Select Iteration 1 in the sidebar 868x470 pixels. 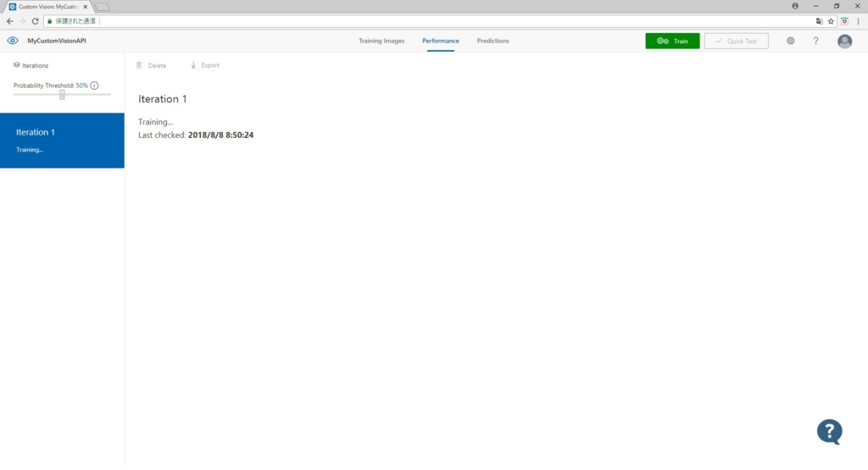[x=62, y=141]
